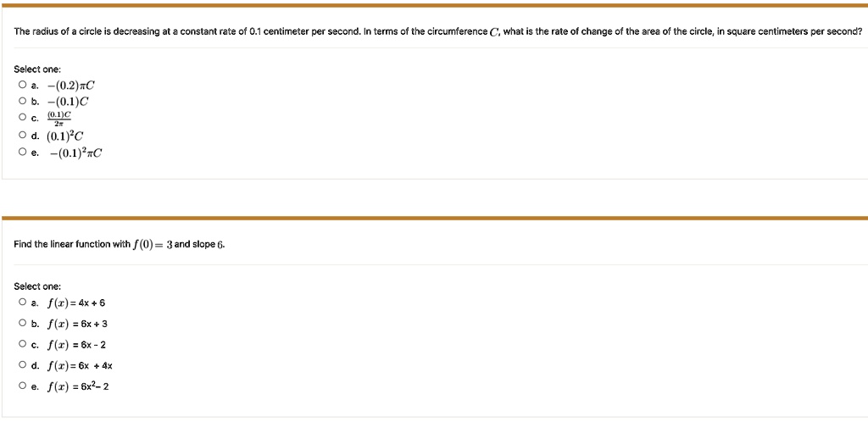Select radio button a for −(0.2)πC
Viewport: 868px width, 422px height.
[22, 85]
